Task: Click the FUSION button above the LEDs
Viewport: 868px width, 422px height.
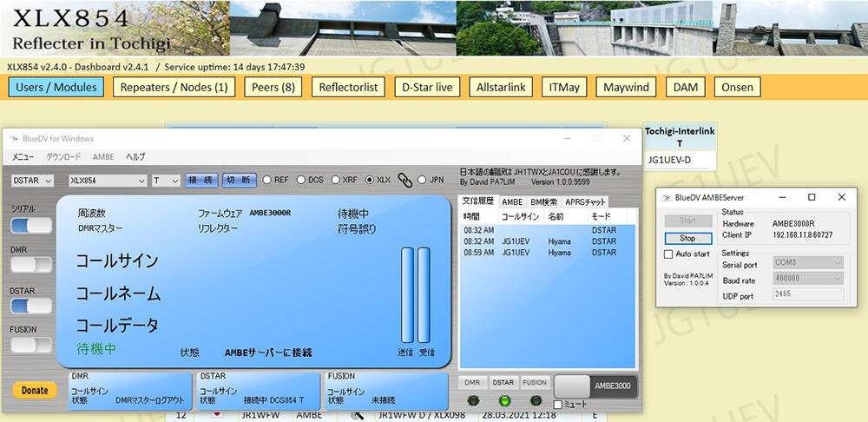Action: (535, 382)
